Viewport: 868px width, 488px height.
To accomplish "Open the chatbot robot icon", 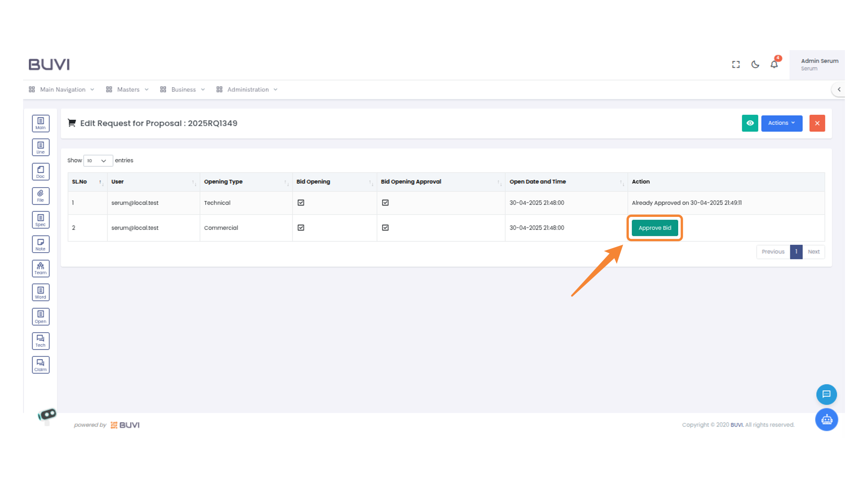I will 826,420.
